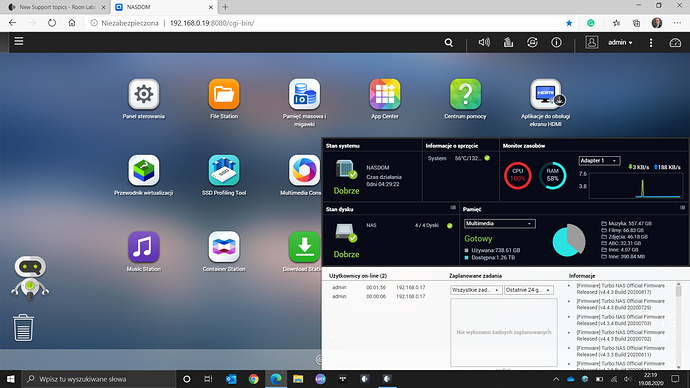Open firmware news v4.4.3 Build 20200817
Image resolution: width=690 pixels, height=388 pixels.
click(x=620, y=289)
